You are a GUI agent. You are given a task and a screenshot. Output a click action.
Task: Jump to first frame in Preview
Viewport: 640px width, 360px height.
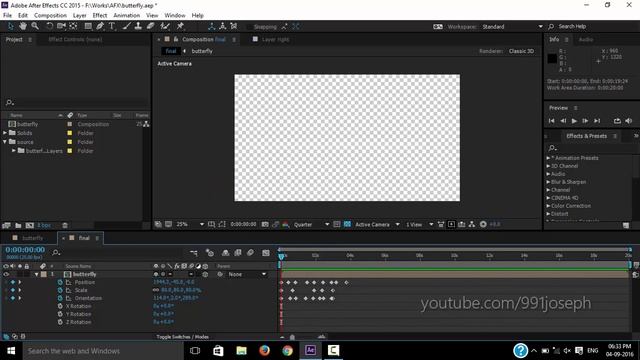pyautogui.click(x=551, y=121)
